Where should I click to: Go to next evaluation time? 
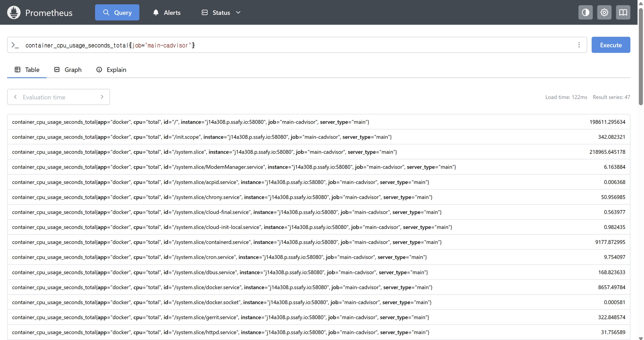point(102,97)
